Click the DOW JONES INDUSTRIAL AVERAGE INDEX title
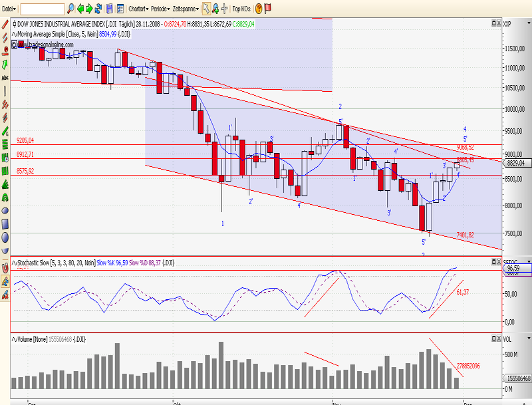The height and width of the screenshot is (405, 532). point(61,24)
